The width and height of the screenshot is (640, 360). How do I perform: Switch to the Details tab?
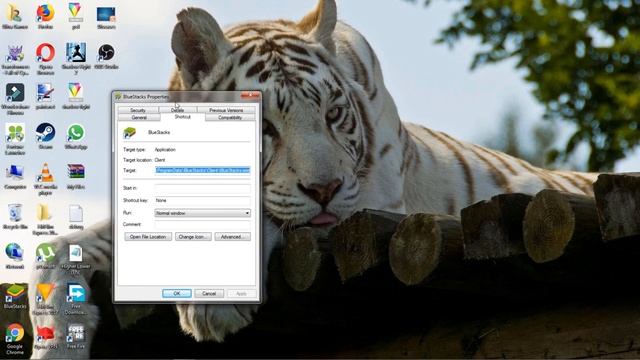178,110
